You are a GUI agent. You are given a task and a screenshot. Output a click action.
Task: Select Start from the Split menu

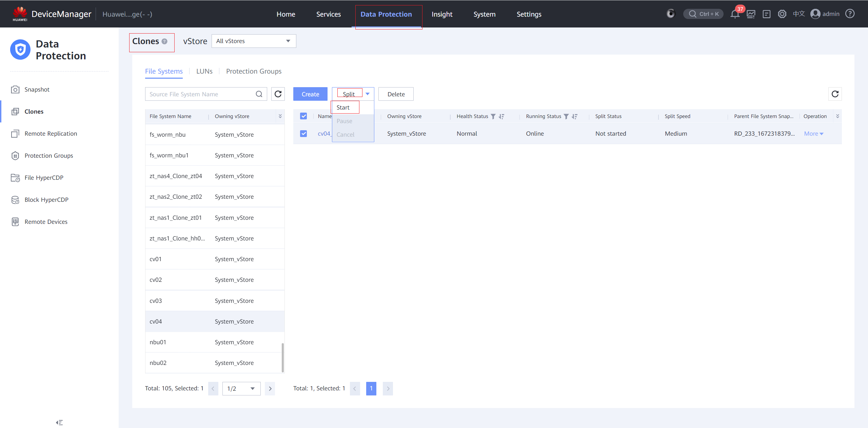[343, 108]
